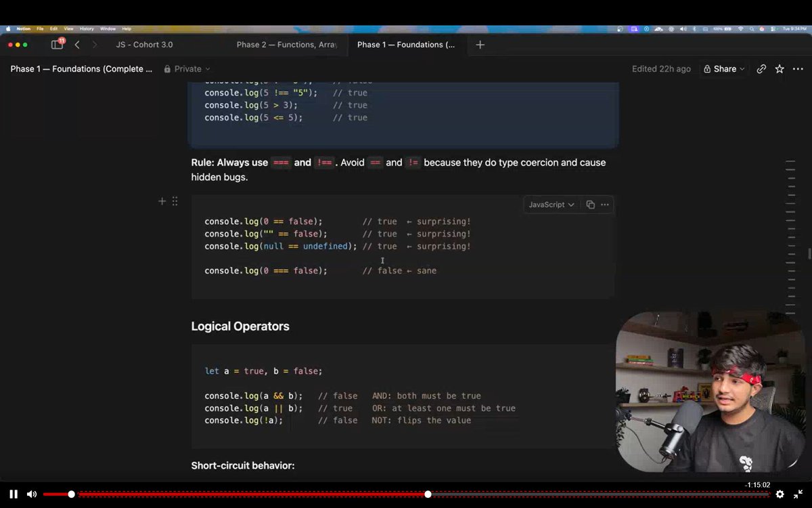Click the six-dot block drag handle

[x=175, y=201]
